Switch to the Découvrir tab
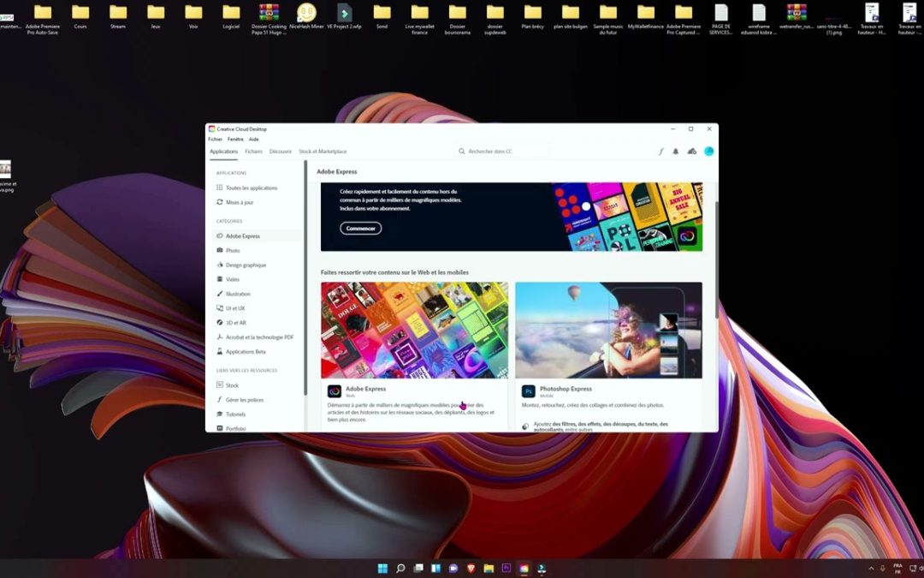 (281, 152)
